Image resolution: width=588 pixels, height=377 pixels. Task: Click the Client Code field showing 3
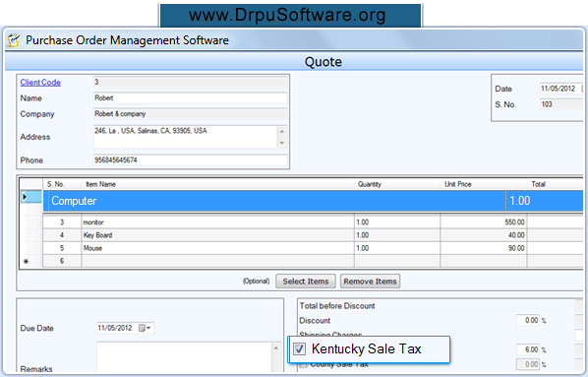coord(190,83)
